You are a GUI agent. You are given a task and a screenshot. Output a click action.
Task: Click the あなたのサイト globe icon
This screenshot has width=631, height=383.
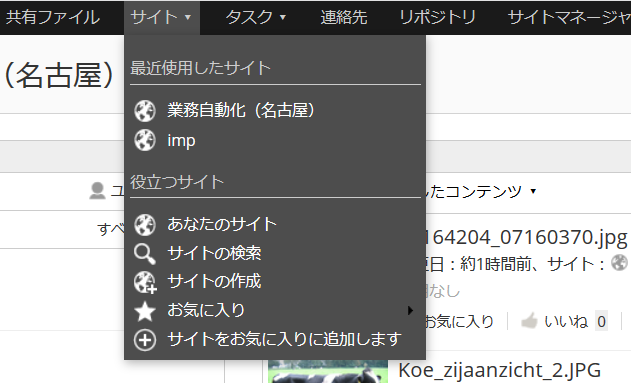click(145, 224)
